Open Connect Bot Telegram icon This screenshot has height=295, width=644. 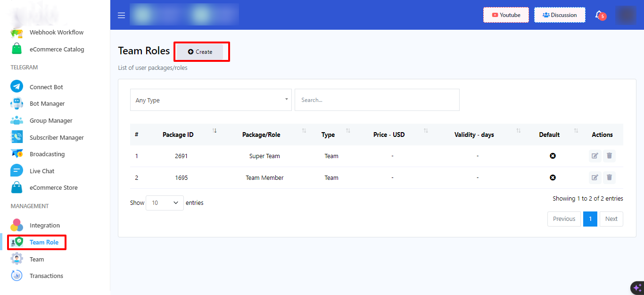(x=17, y=87)
